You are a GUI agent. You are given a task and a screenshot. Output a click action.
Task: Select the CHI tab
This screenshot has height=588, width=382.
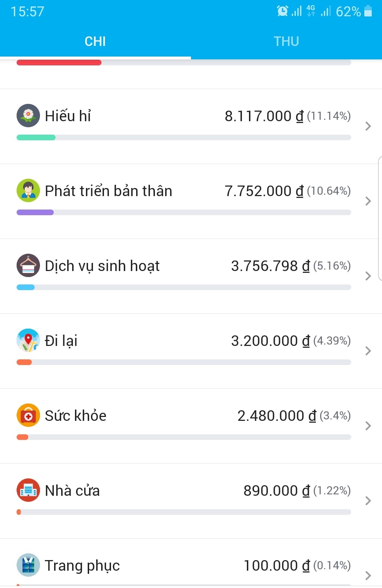pyautogui.click(x=95, y=41)
